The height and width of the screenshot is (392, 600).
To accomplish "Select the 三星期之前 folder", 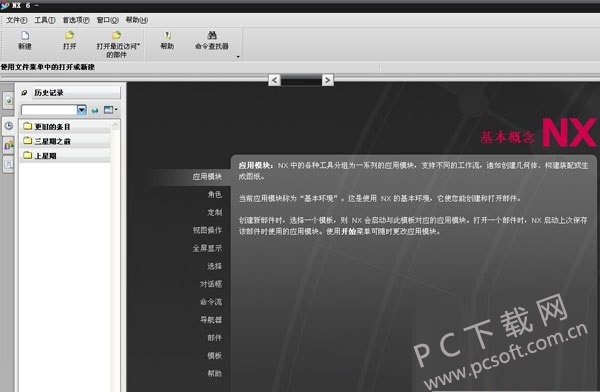I will [x=65, y=141].
